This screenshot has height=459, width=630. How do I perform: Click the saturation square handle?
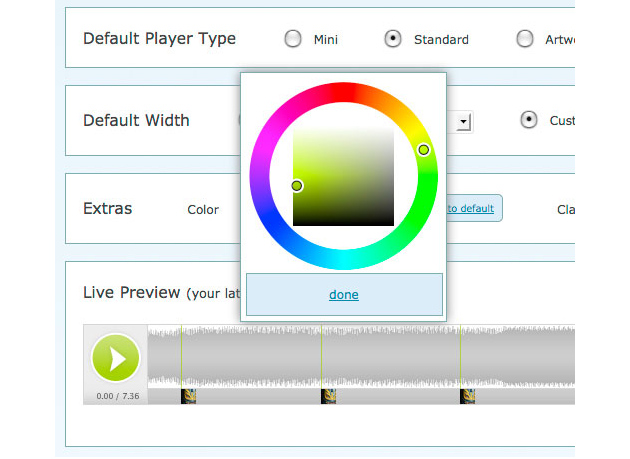click(297, 186)
